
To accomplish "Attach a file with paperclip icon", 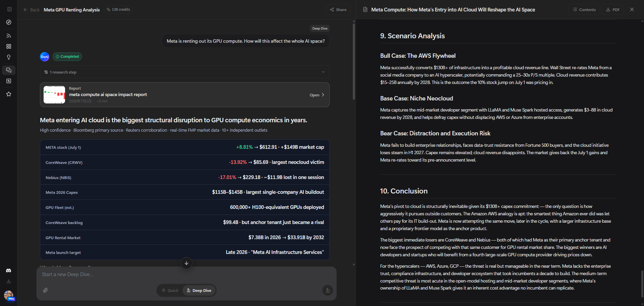I will click(45, 290).
